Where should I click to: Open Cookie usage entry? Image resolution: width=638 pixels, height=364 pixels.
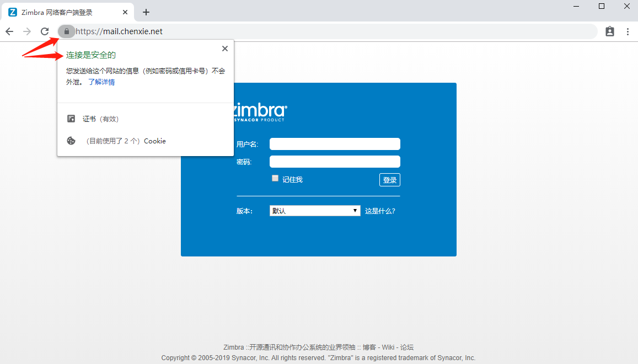click(126, 141)
